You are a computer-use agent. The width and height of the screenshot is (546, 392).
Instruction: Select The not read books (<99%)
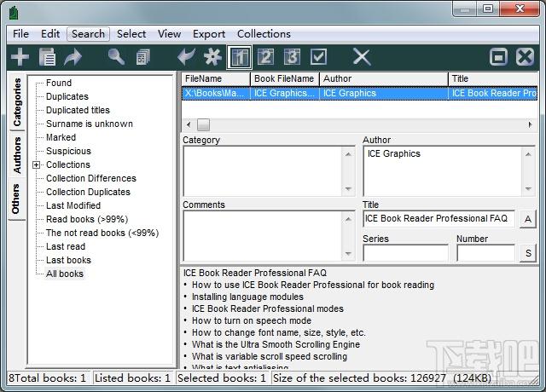pyautogui.click(x=102, y=233)
